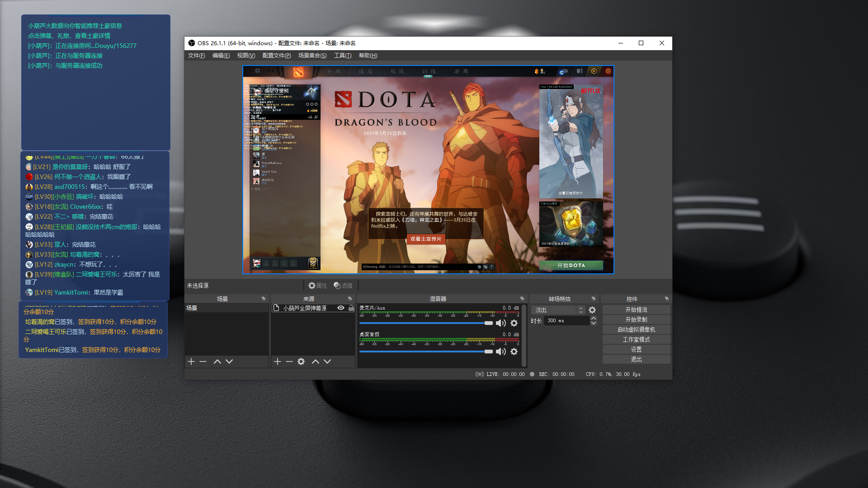The image size is (868, 488).
Task: Click the 启动虚拟摄像机 button
Action: point(636,329)
